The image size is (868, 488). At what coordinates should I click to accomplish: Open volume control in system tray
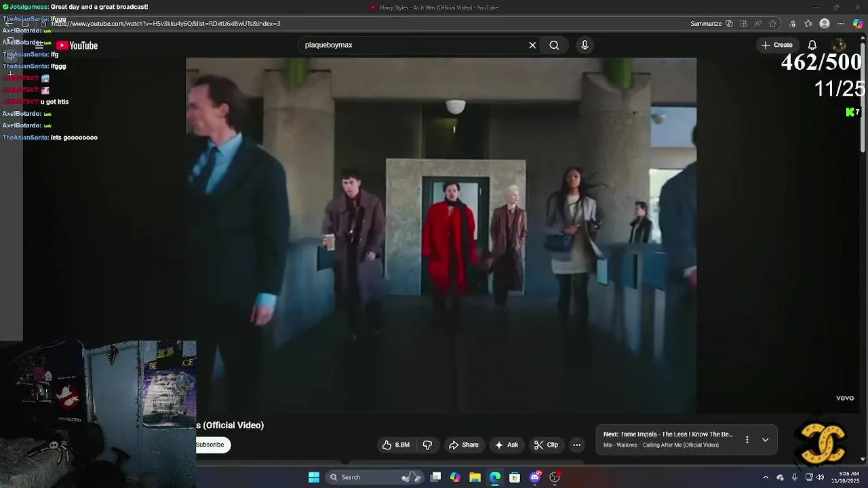pyautogui.click(x=821, y=477)
